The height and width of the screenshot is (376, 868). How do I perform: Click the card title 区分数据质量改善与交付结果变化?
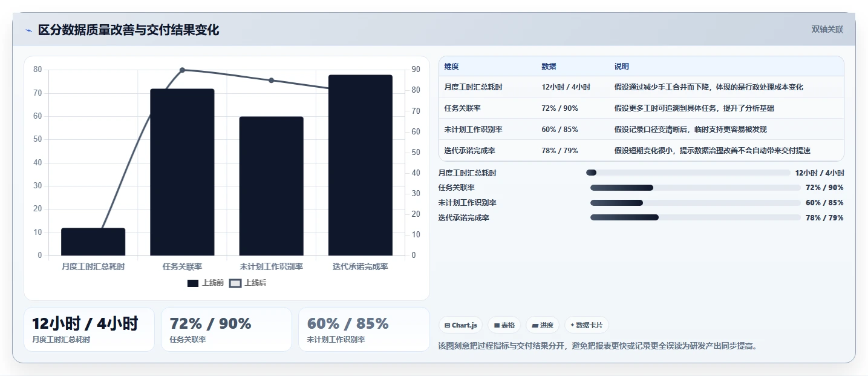click(128, 30)
